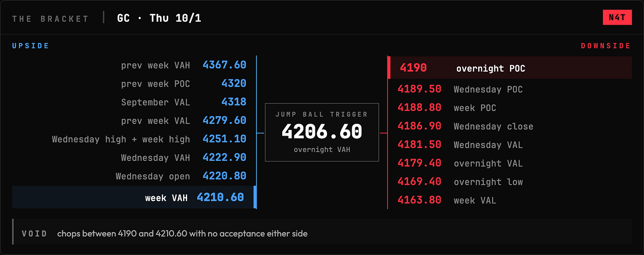Select September VAL level 4318
This screenshot has width=644, height=255.
pyautogui.click(x=234, y=102)
